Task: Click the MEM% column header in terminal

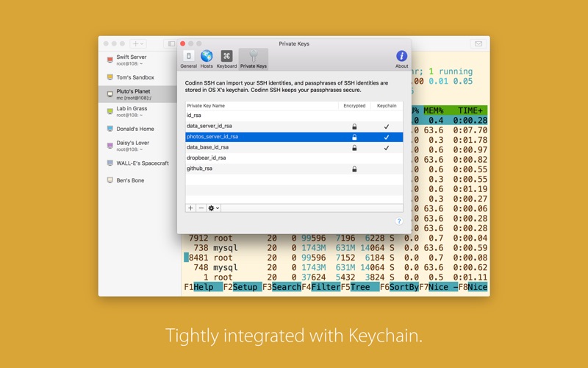Action: point(434,111)
